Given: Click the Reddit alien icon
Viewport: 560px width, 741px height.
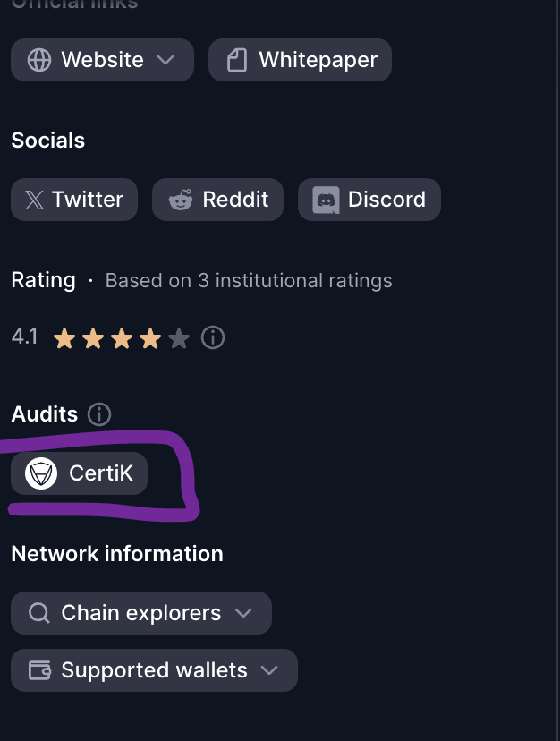Looking at the screenshot, I should (181, 200).
